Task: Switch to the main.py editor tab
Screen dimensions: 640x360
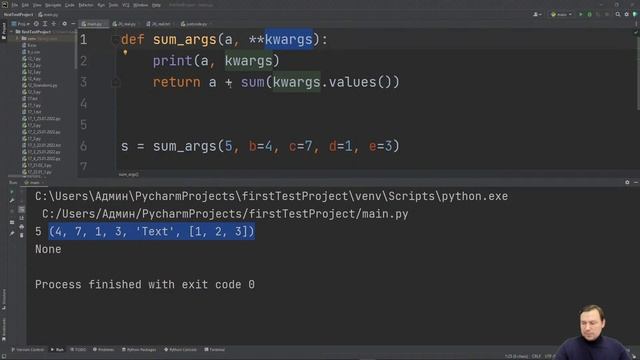Action: pyautogui.click(x=93, y=24)
